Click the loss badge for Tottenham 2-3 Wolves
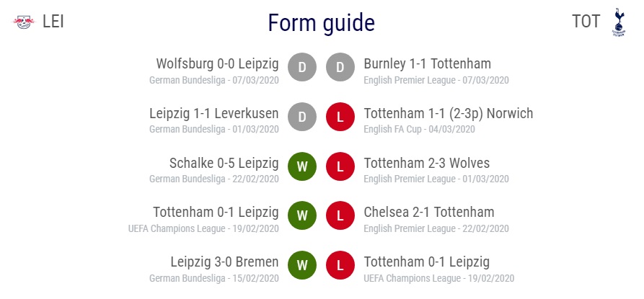The image size is (644, 299). [340, 166]
